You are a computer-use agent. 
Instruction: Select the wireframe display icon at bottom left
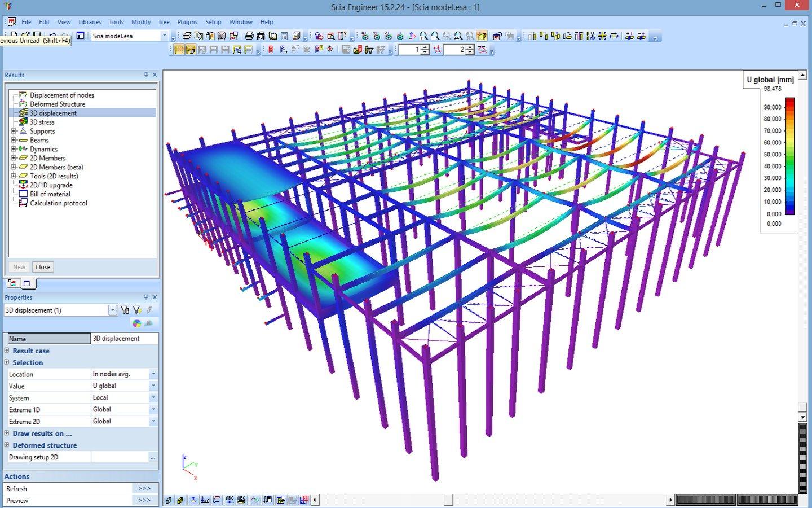click(167, 500)
